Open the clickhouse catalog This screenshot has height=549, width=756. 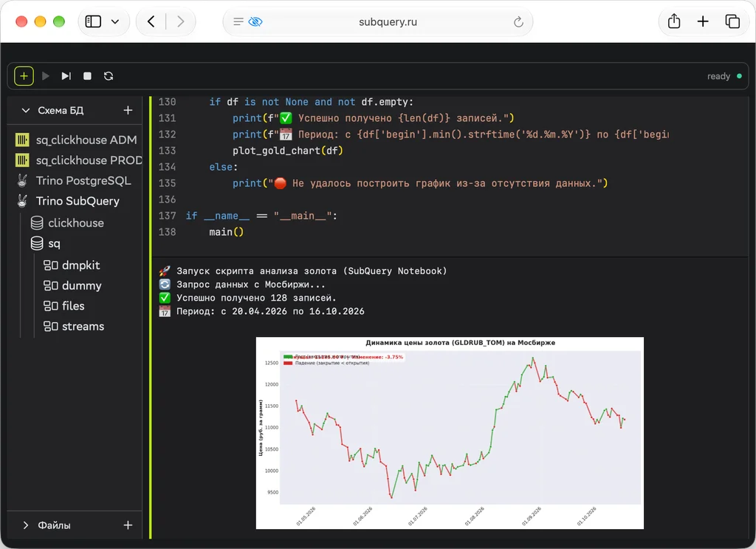pos(76,223)
